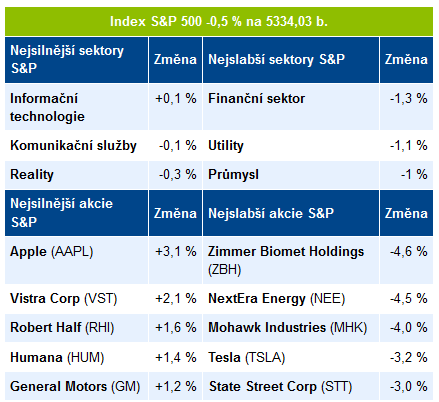Click the Vistra Corp (VST) cell
The image size is (439, 402).
[x=76, y=299]
